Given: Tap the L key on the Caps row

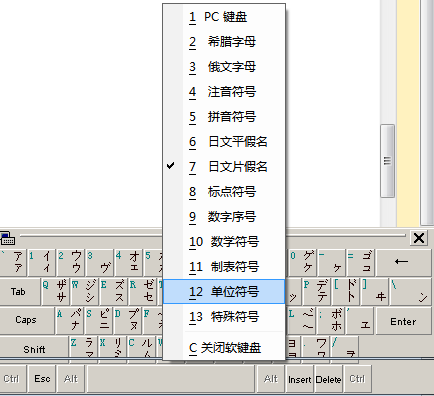Looking at the screenshot, I should (x=302, y=321).
